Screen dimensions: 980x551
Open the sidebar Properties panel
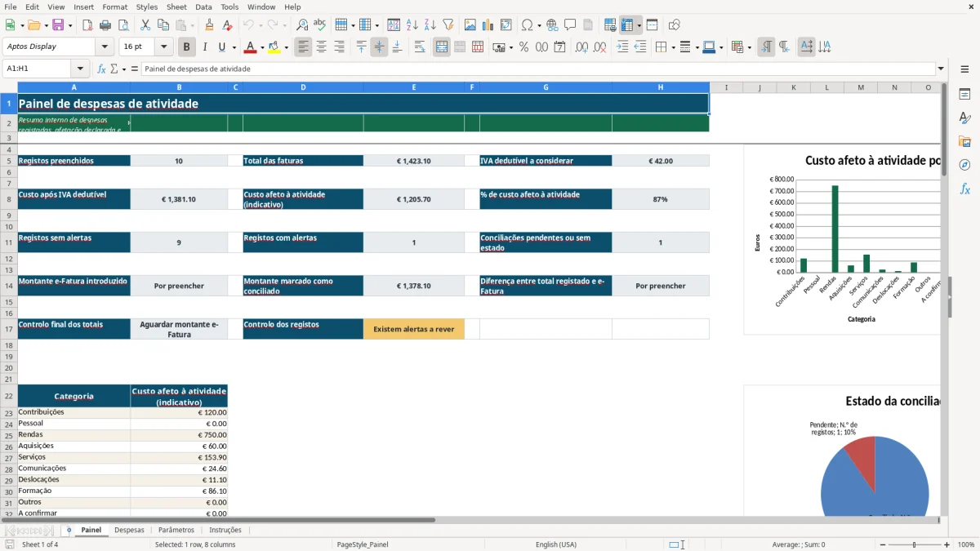(964, 95)
